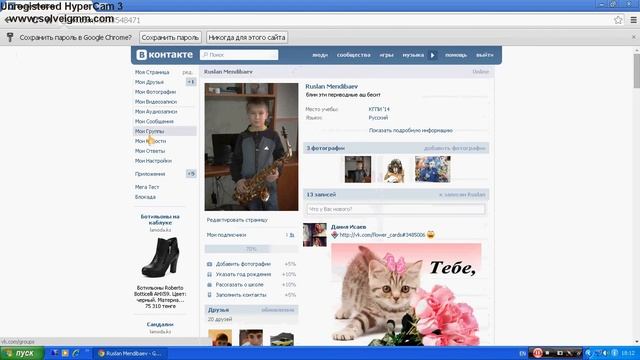This screenshot has height=360, width=640.
Task: Open Приложения in sidebar
Action: click(x=150, y=174)
